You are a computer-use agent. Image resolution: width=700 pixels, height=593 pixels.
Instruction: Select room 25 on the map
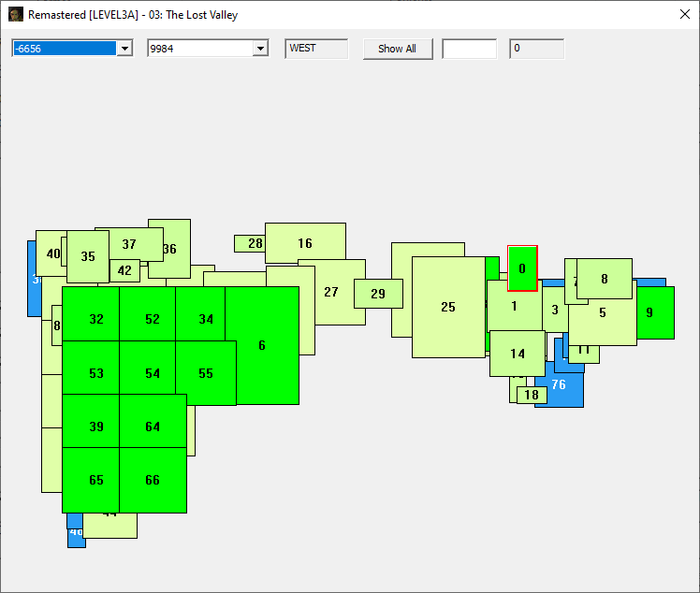click(448, 307)
